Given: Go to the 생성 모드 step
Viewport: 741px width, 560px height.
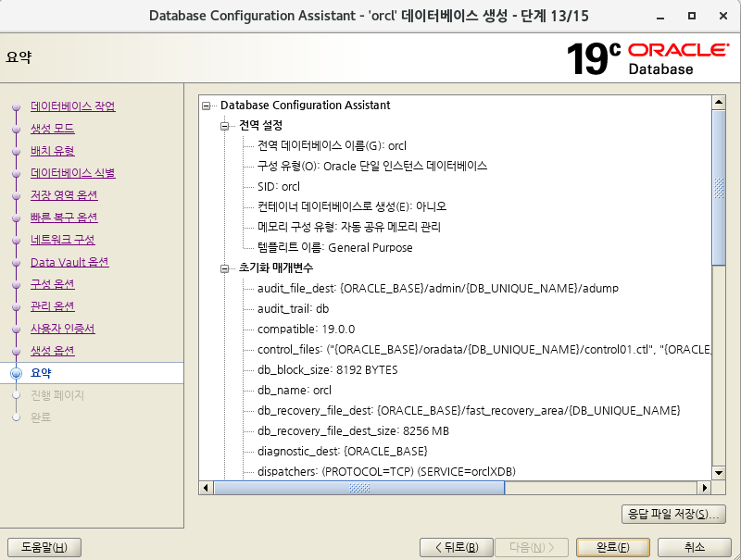Looking at the screenshot, I should [x=53, y=129].
